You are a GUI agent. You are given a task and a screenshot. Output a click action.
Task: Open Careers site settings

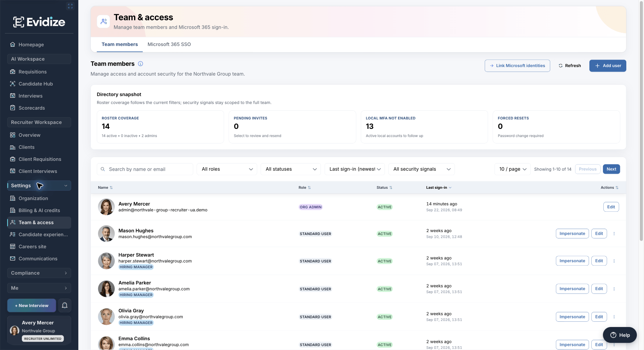(39, 247)
